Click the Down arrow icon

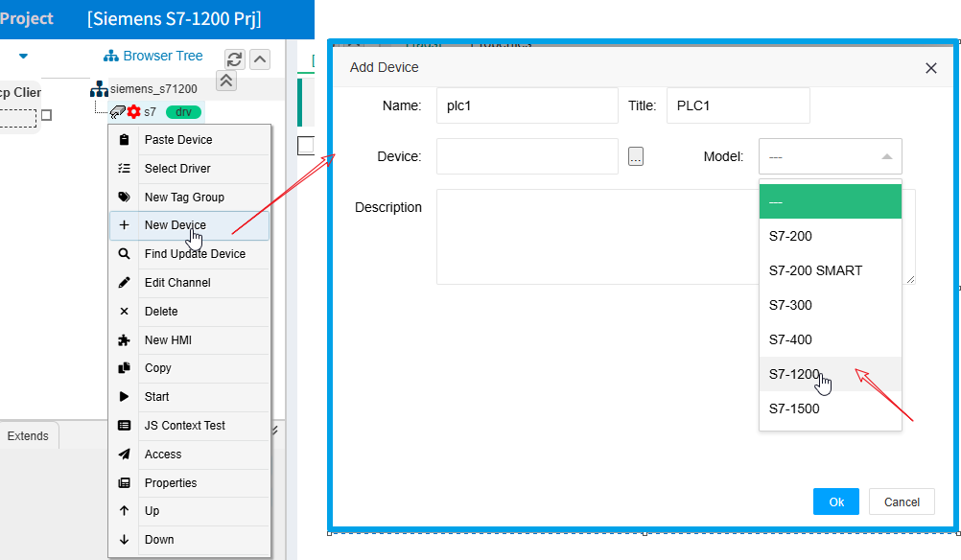point(124,540)
